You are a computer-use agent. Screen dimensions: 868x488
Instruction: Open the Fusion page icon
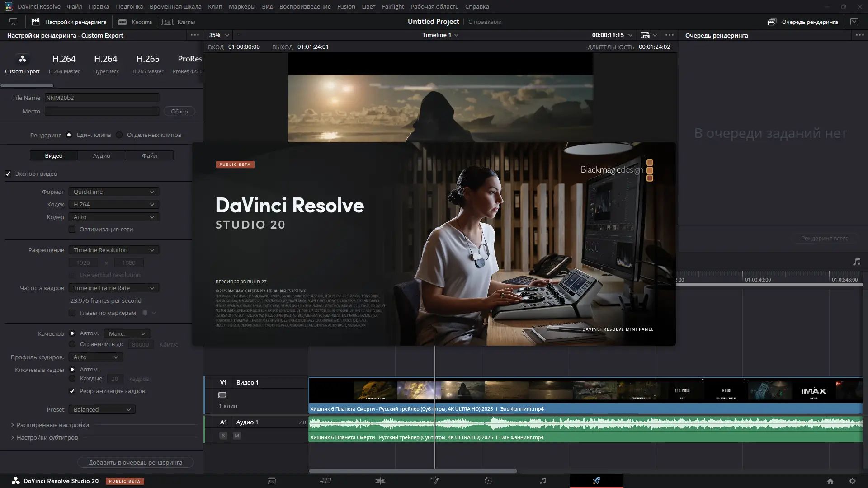point(434,481)
